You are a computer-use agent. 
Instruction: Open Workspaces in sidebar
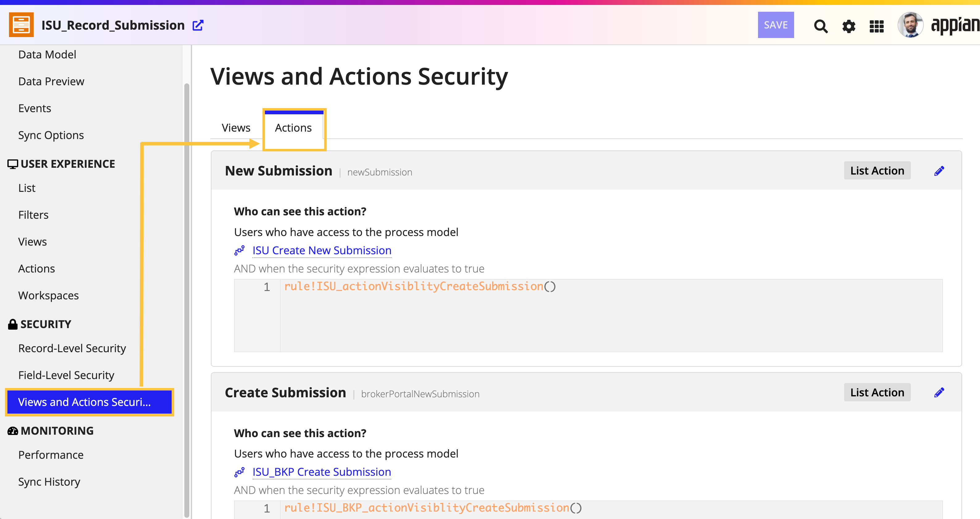48,296
